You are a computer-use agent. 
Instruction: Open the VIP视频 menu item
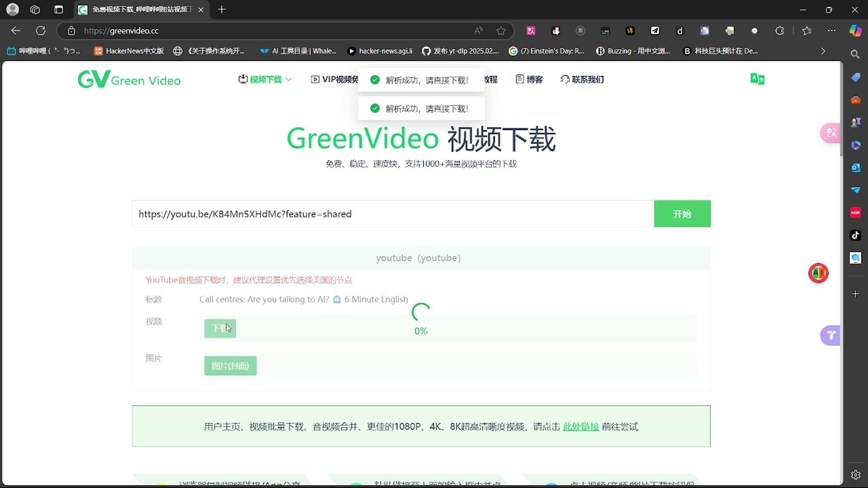[335, 80]
